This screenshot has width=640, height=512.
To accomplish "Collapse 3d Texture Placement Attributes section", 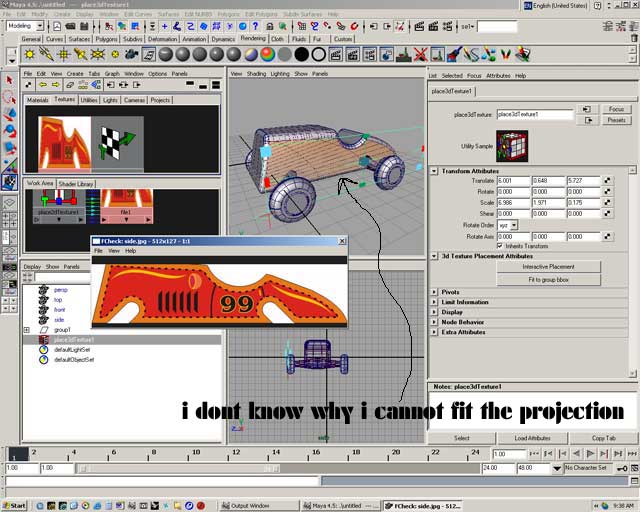I will point(434,256).
